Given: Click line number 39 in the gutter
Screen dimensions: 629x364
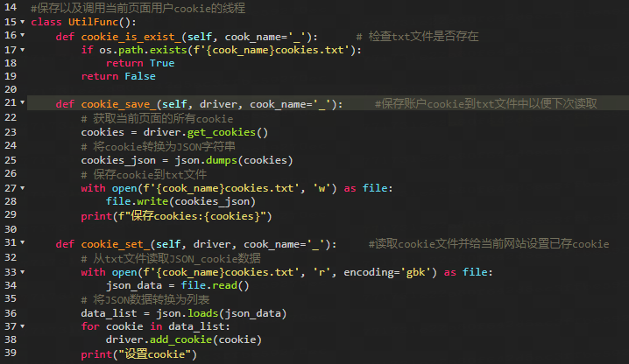Looking at the screenshot, I should point(11,353).
